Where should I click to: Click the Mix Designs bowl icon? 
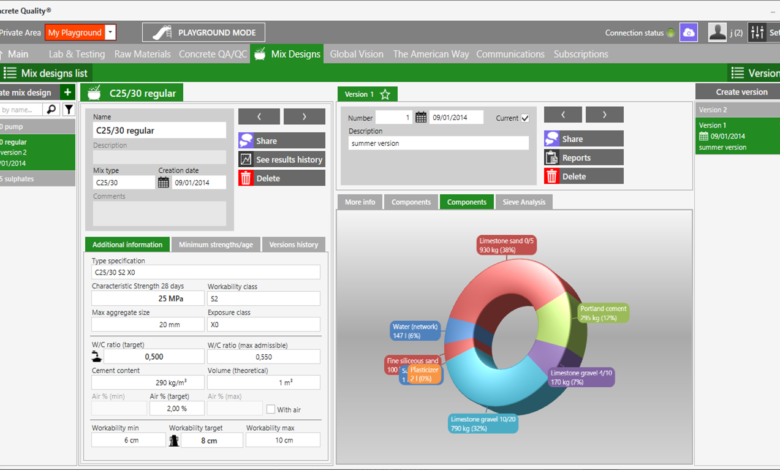(260, 54)
